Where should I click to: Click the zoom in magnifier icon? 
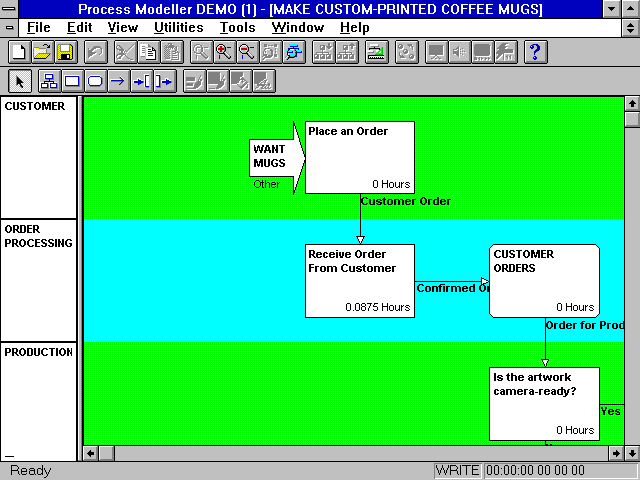click(x=224, y=52)
